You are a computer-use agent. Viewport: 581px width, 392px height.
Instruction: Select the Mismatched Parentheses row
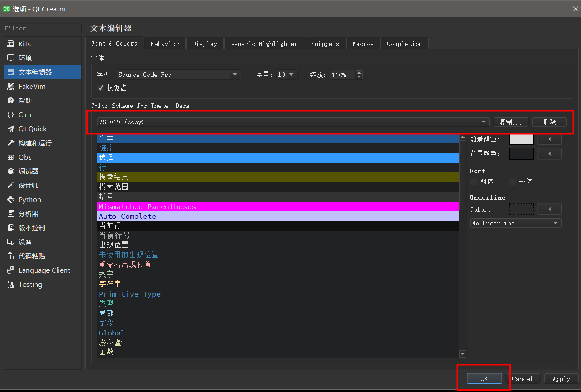pos(278,206)
